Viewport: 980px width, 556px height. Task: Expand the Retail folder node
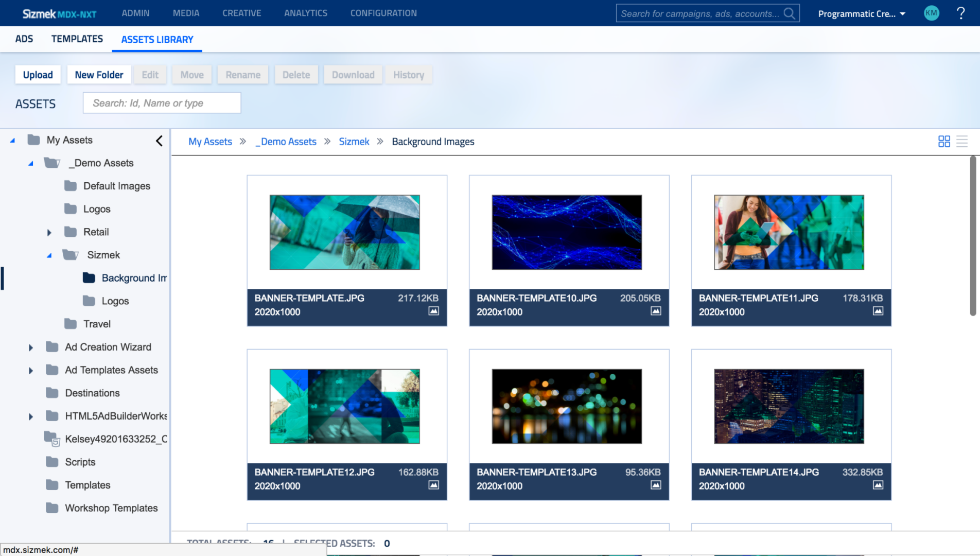coord(49,232)
